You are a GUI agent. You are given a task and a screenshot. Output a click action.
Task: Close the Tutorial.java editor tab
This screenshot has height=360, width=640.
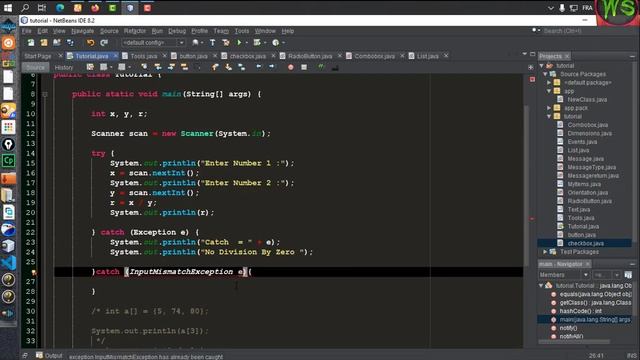(116, 56)
